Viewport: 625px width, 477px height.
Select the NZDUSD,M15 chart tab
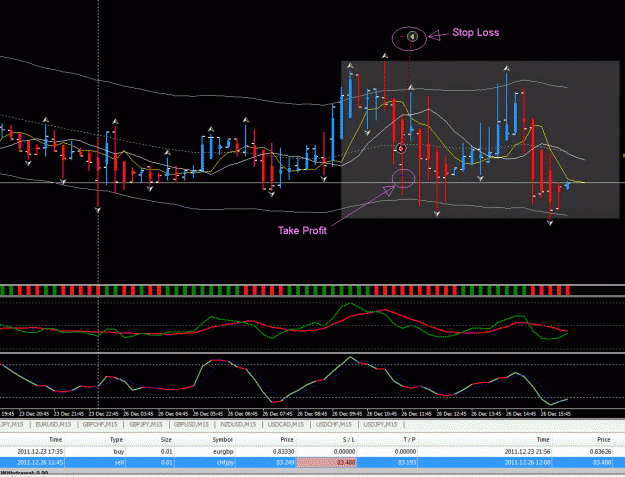click(x=238, y=425)
